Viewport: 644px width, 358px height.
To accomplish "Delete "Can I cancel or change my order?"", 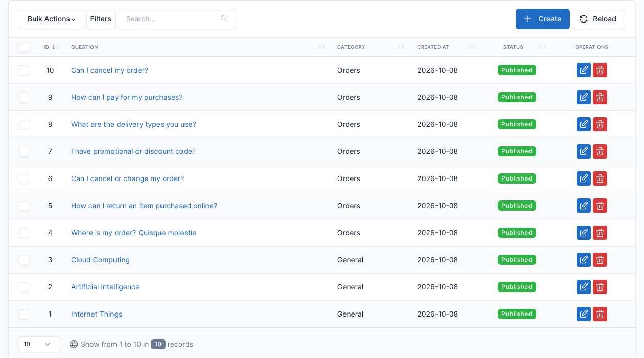I will pos(600,178).
